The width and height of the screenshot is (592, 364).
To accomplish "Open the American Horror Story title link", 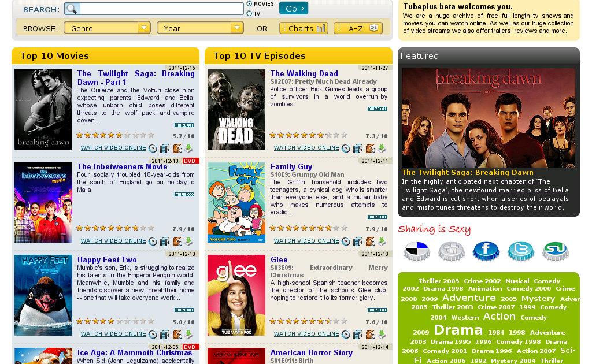I will (x=312, y=352).
